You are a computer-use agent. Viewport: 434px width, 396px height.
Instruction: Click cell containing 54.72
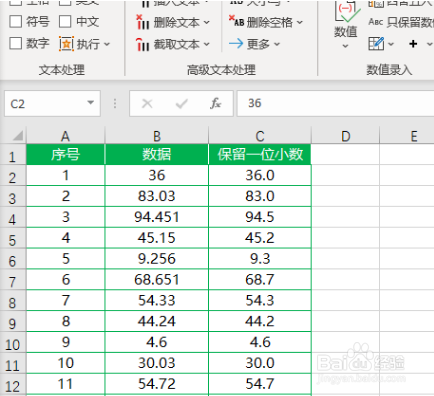click(157, 384)
